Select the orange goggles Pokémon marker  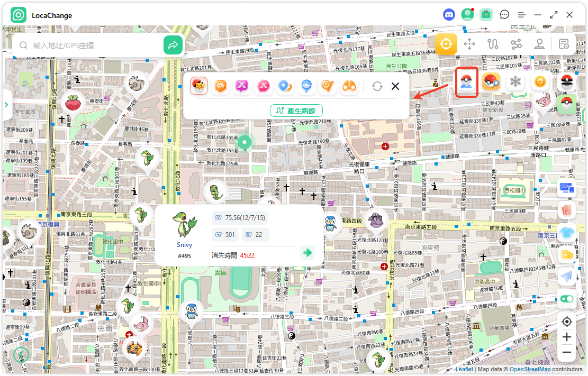(x=134, y=349)
